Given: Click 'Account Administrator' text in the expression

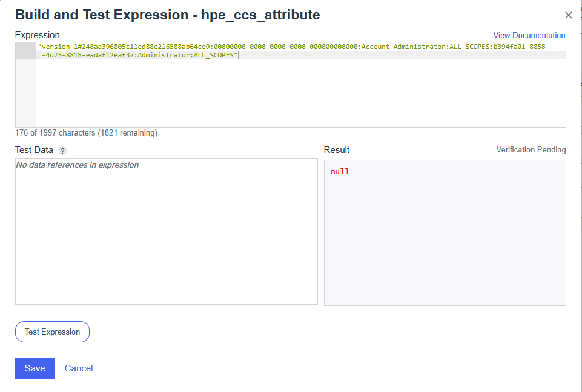Looking at the screenshot, I should (x=403, y=47).
